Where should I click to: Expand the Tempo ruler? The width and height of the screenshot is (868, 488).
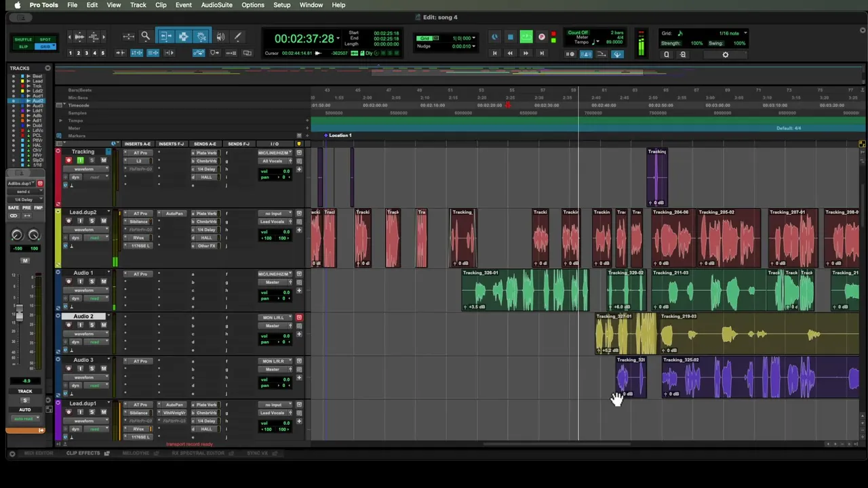point(60,121)
